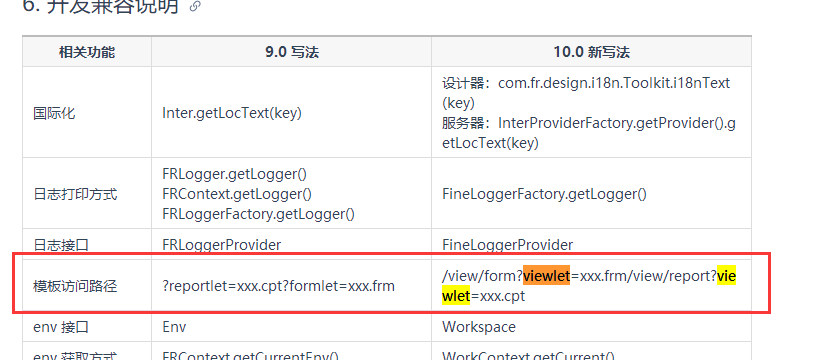Click FRLoggerFactory.getLogger() text

click(258, 214)
